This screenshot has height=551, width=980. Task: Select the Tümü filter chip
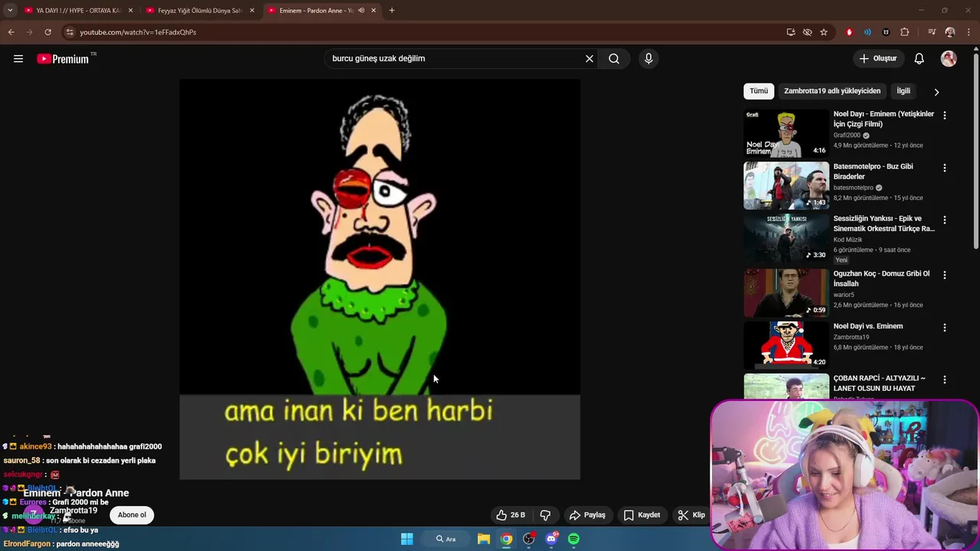[x=759, y=91]
